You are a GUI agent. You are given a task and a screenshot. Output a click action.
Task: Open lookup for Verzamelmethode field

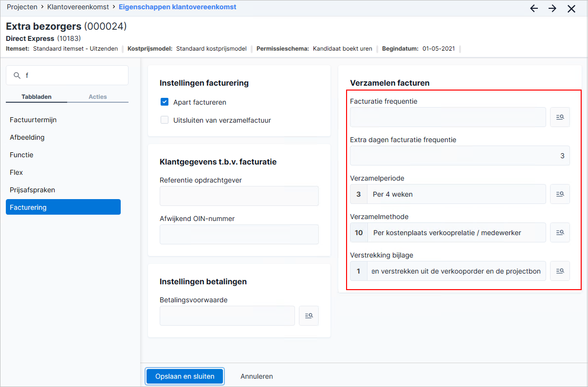tap(560, 232)
